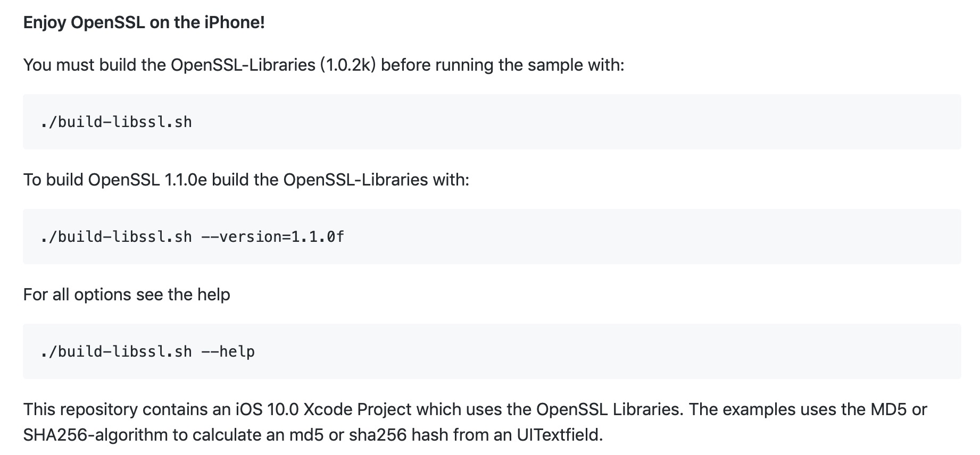This screenshot has width=980, height=455.
Task: Click the --version=1.1.0f command text
Action: click(x=273, y=237)
